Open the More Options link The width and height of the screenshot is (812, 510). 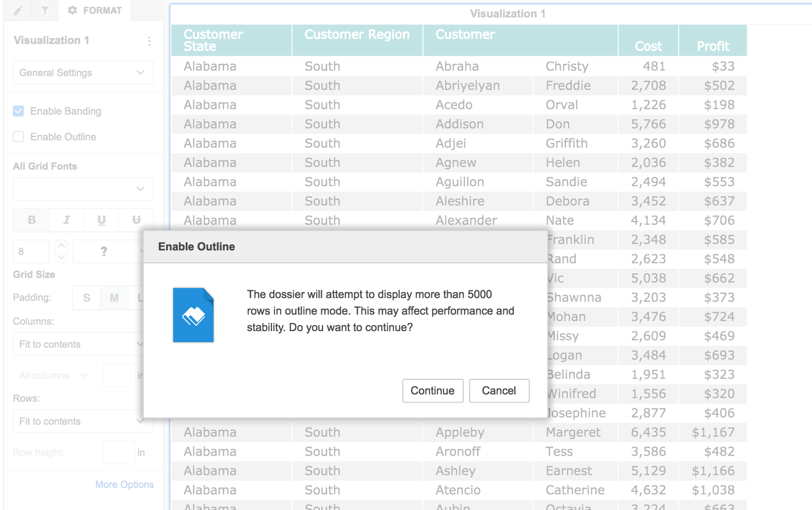click(125, 484)
